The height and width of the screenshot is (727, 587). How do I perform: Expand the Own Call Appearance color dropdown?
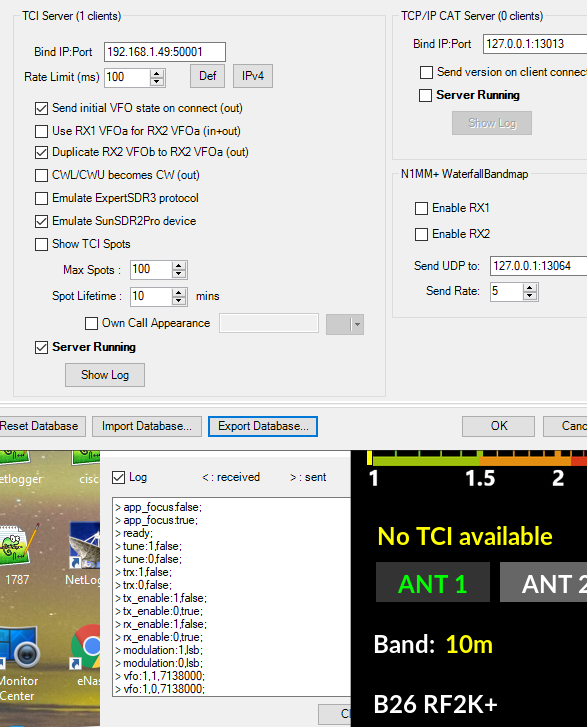point(357,325)
